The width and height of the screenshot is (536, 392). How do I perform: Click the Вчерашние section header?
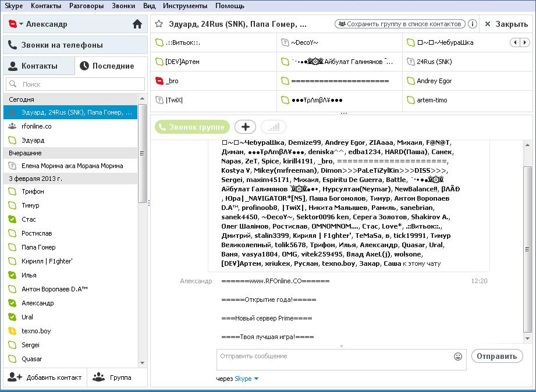[70, 153]
